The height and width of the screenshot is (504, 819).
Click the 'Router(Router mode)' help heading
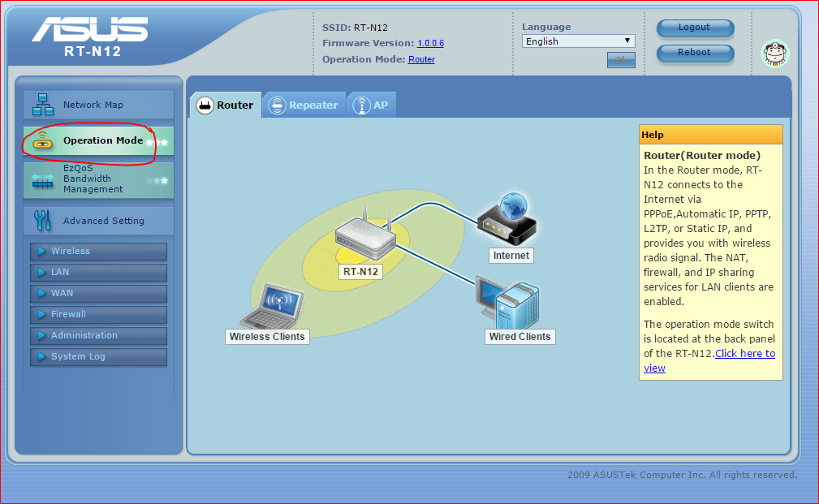point(702,155)
